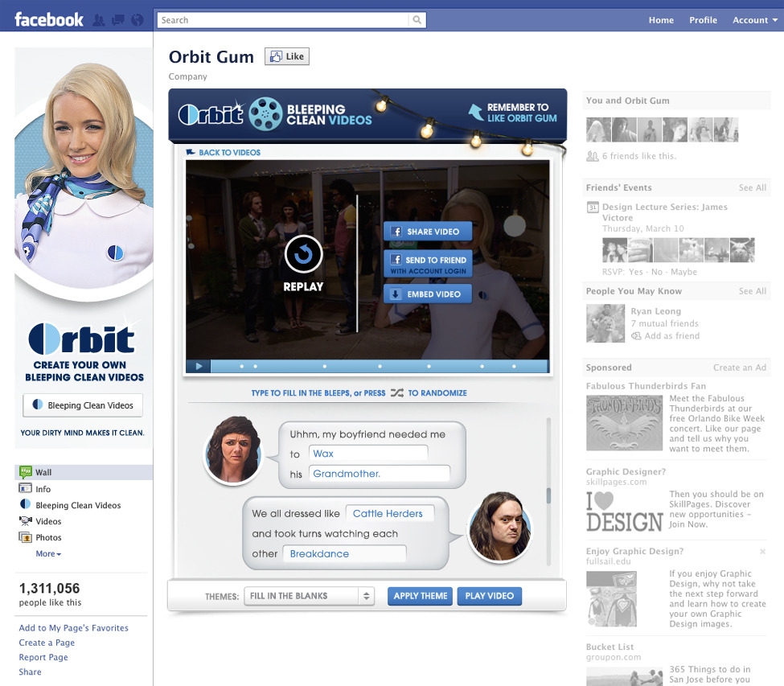Click the 'Cattle Herders' text field
The image size is (784, 686).
[390, 514]
